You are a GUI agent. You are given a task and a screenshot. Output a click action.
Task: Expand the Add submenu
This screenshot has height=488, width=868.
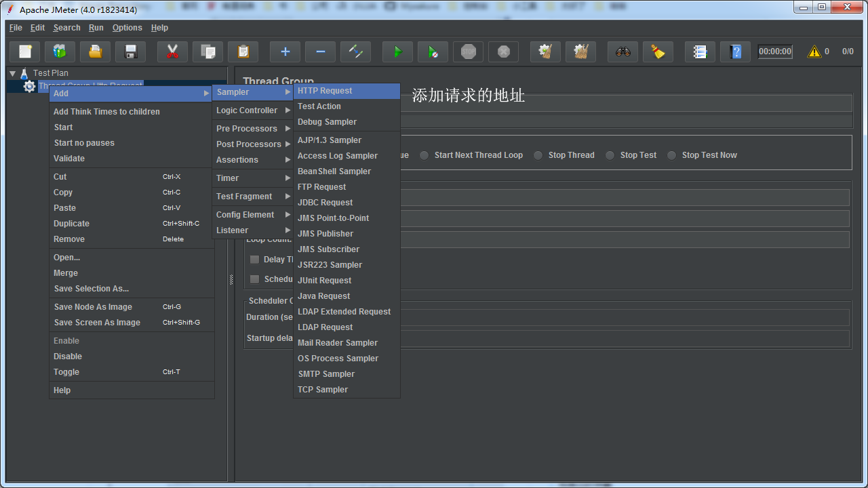[x=131, y=94]
